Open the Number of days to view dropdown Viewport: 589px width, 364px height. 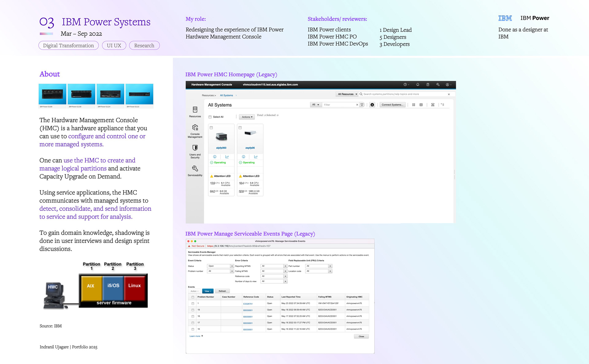click(x=274, y=281)
